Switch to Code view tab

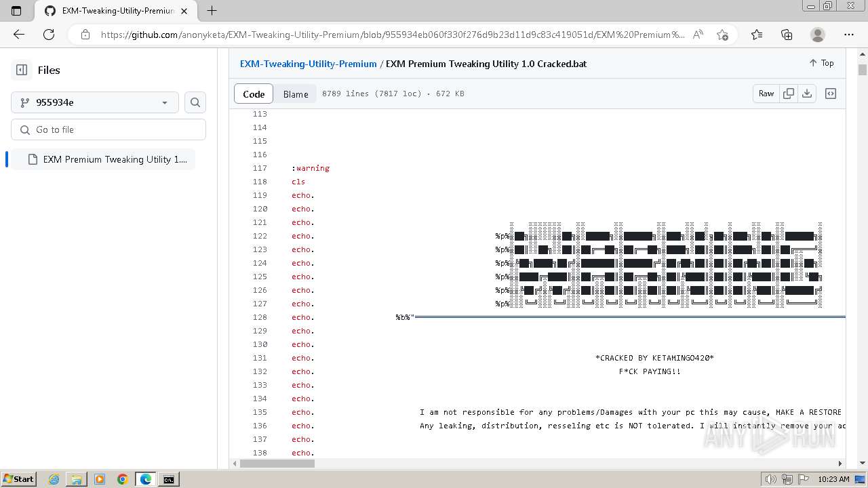coord(254,94)
